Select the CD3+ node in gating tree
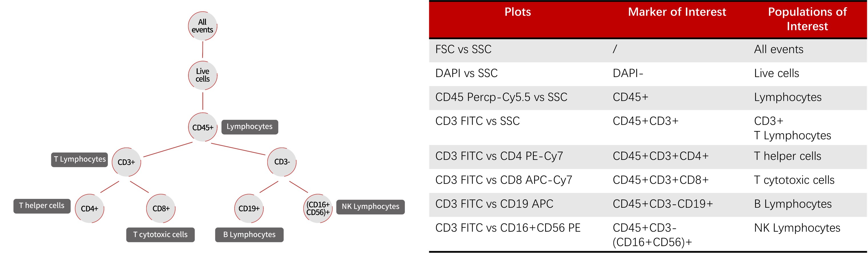The width and height of the screenshot is (868, 256). coord(126,162)
